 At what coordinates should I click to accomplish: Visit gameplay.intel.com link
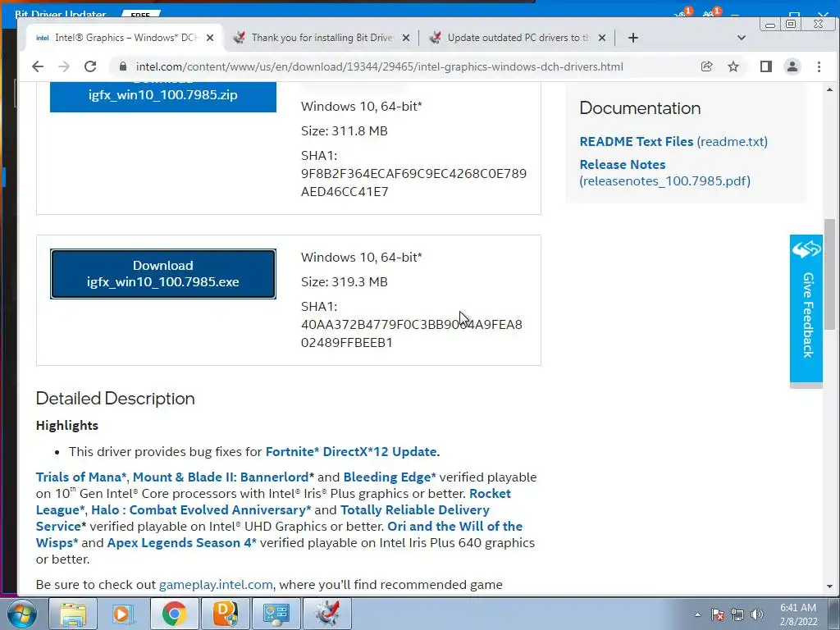tap(216, 584)
